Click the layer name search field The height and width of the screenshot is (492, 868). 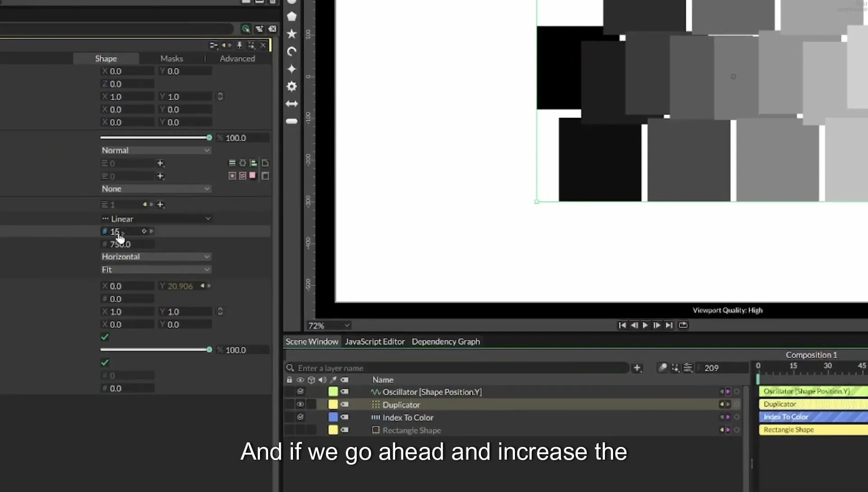pos(457,368)
